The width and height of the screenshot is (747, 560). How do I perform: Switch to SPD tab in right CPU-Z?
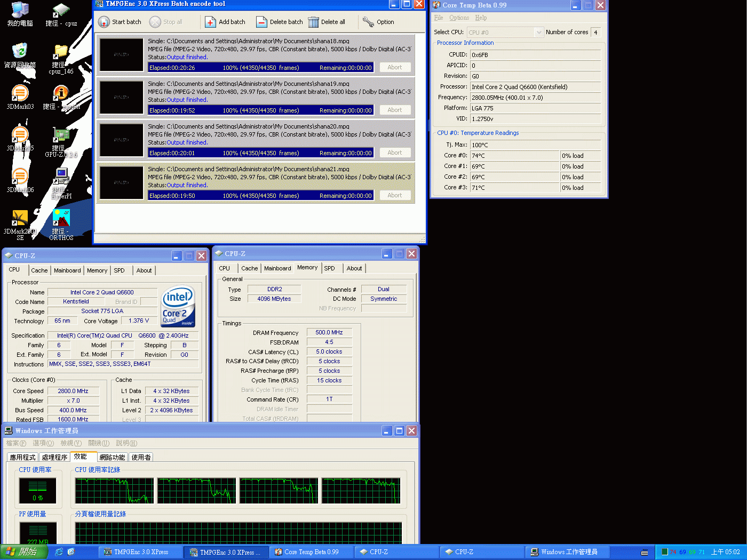point(330,268)
